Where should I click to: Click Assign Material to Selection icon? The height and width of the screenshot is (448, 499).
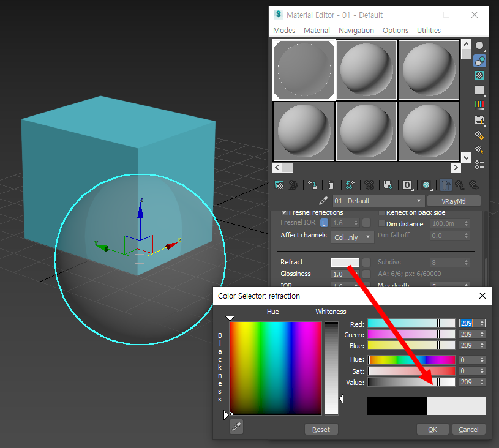[312, 185]
